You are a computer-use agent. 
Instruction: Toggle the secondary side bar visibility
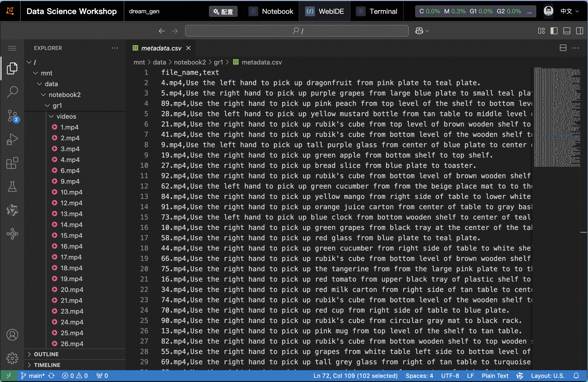(x=579, y=31)
